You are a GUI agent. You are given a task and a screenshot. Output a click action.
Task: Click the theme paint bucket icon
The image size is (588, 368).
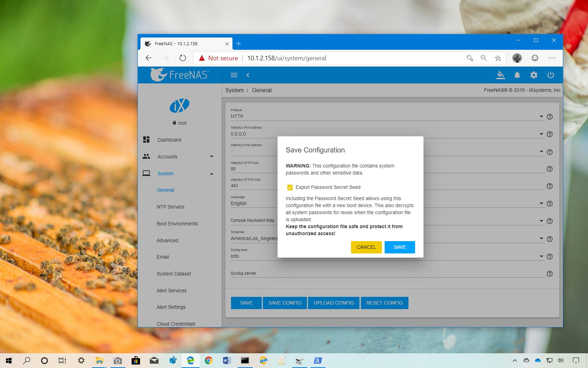pyautogui.click(x=500, y=75)
